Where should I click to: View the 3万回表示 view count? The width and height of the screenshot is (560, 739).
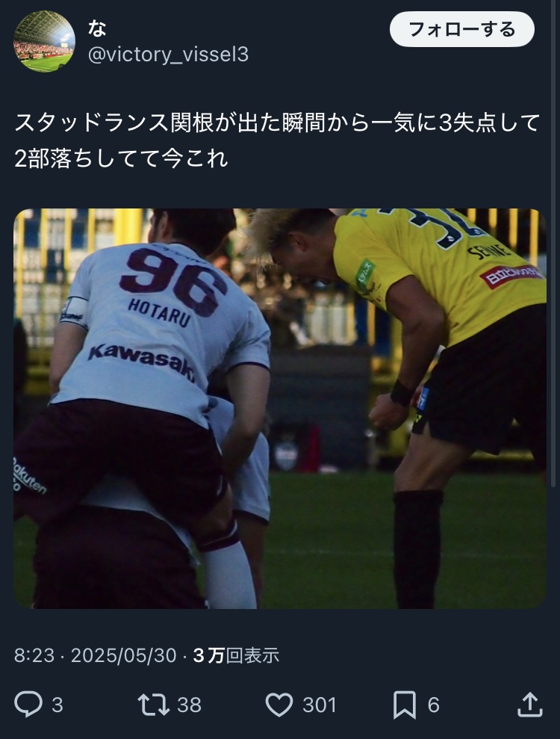[236, 655]
